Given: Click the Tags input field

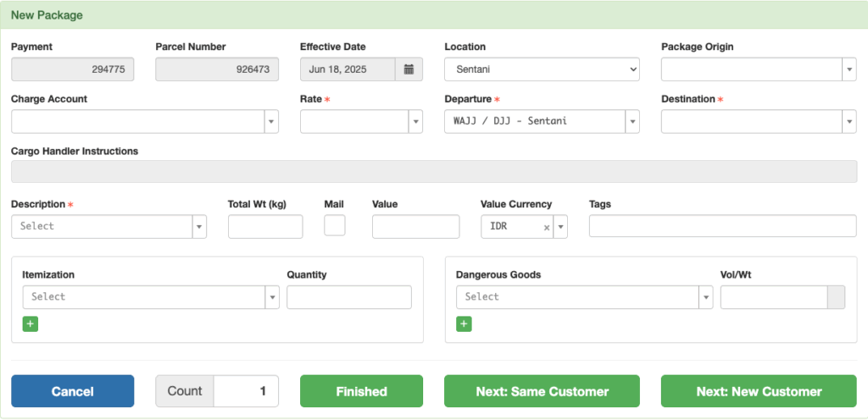Looking at the screenshot, I should (x=723, y=226).
